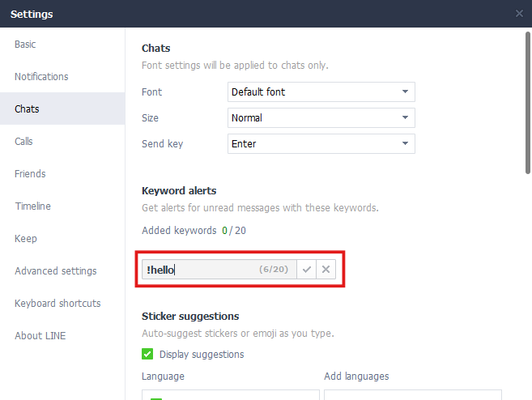Open the Friends settings section
Image resolution: width=532 pixels, height=400 pixels.
pyautogui.click(x=30, y=174)
